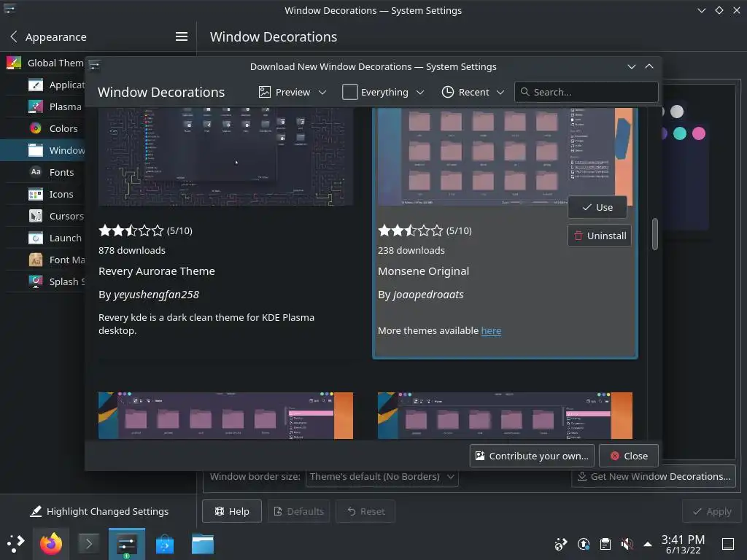Open Window border size dropdown
This screenshot has width=747, height=560.
pyautogui.click(x=382, y=477)
